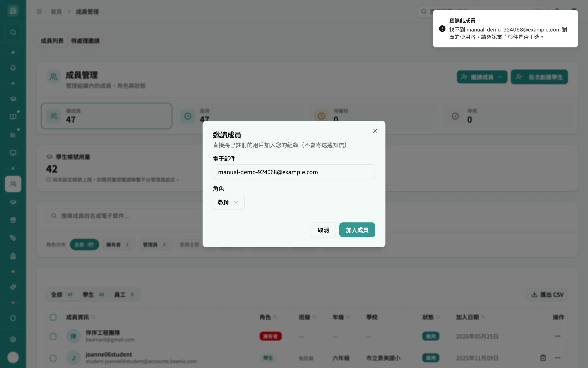
Task: Click the 電子郵件 input field
Action: point(294,172)
